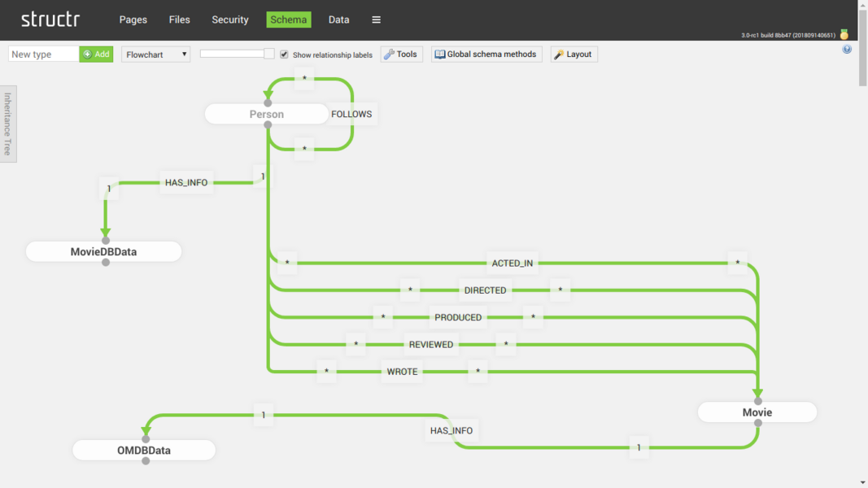The image size is (868, 488).
Task: Click the gold medal license icon
Action: point(844,35)
